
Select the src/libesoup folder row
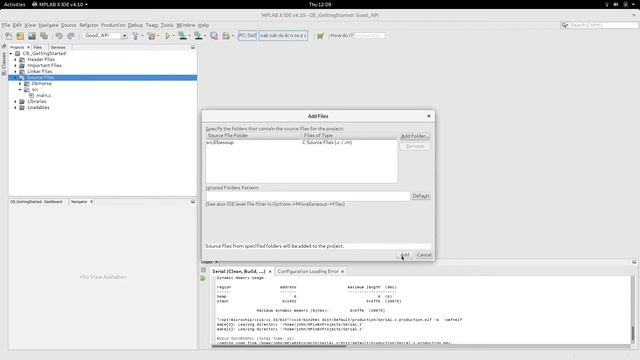click(x=301, y=142)
